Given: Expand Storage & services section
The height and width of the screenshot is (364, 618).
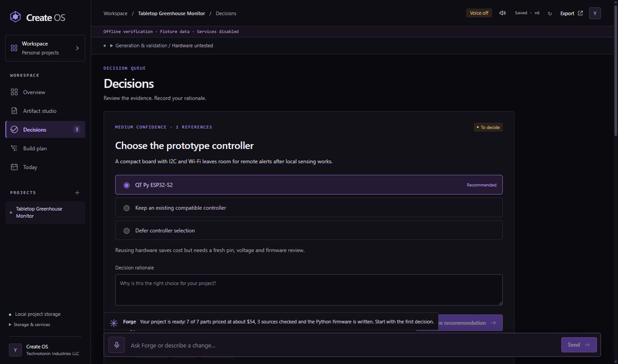Looking at the screenshot, I should click(x=29, y=325).
